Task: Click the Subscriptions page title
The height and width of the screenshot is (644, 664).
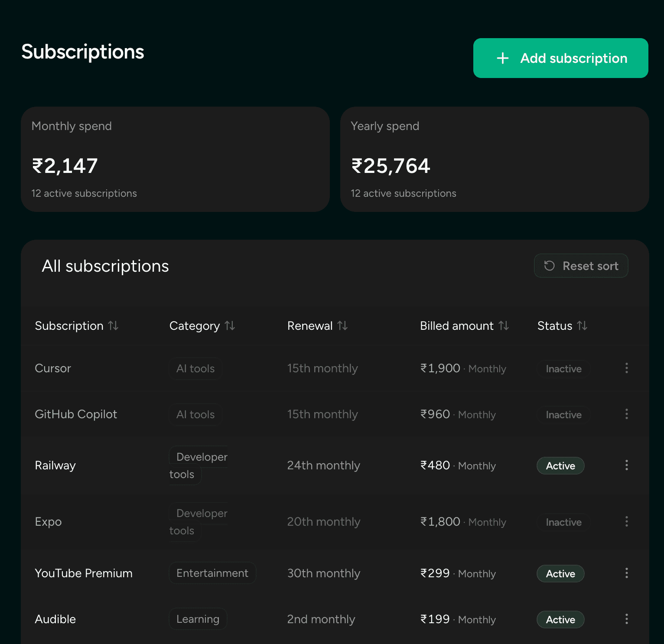Action: point(82,52)
